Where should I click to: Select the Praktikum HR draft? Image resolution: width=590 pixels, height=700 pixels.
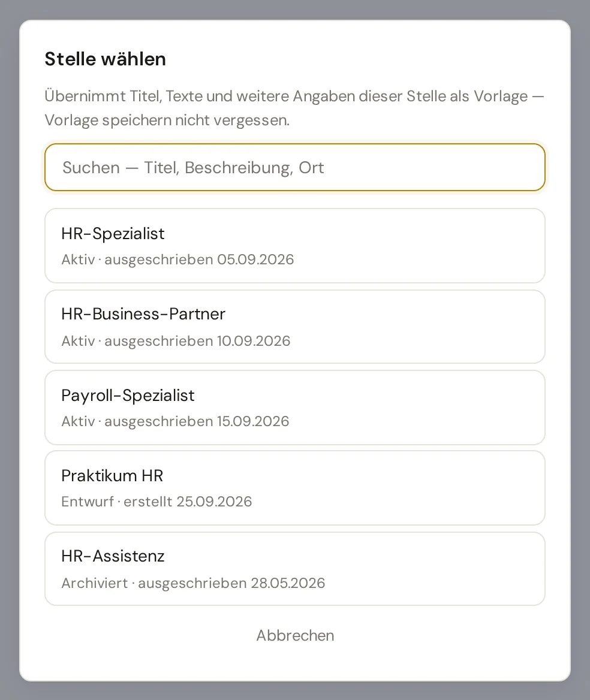tap(295, 488)
